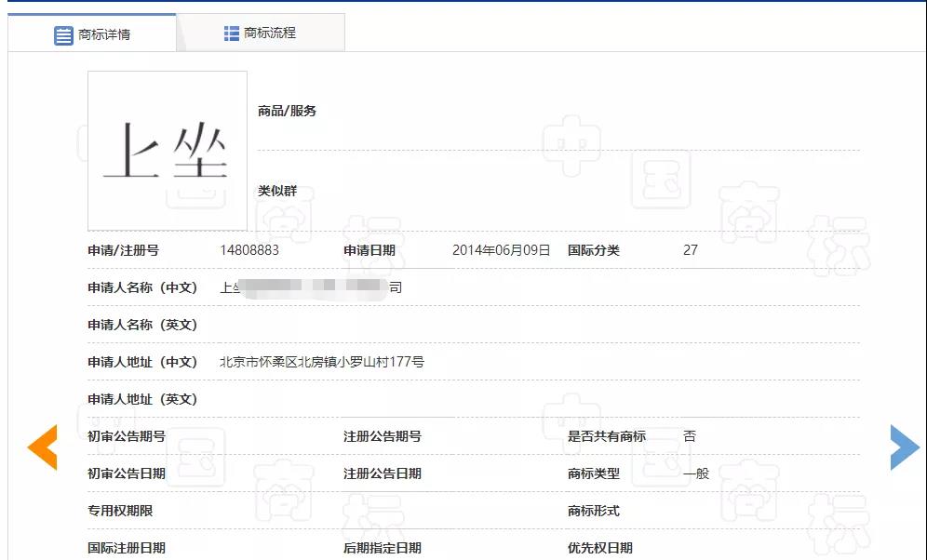The image size is (927, 560).
Task: Click the 商标详情 tab document icon
Action: pos(64,34)
